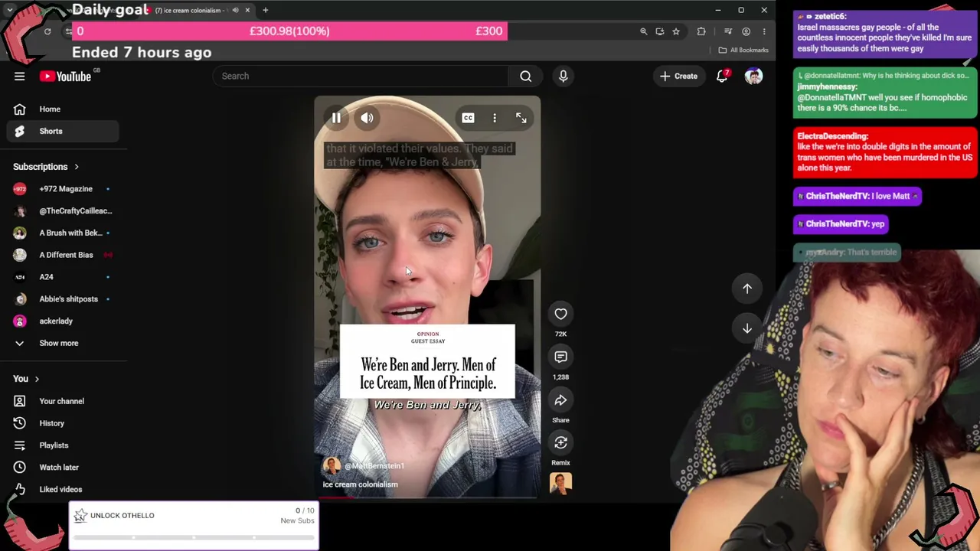Open a new browser tab

pos(265,10)
